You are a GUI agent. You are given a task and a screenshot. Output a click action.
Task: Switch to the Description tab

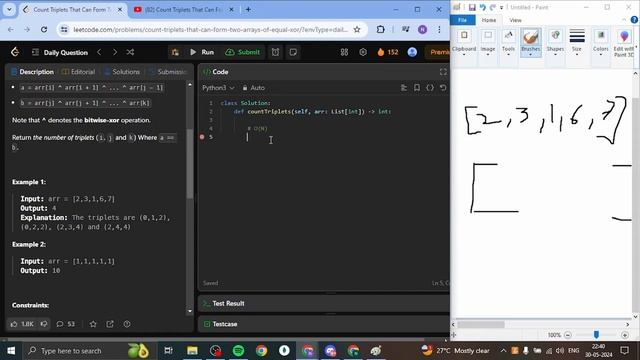tap(33, 72)
